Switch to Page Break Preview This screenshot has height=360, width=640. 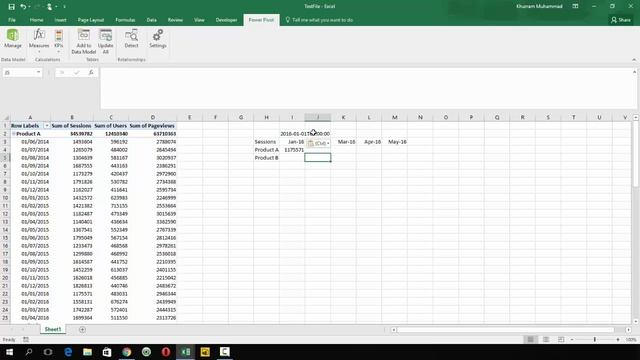[x=561, y=340]
